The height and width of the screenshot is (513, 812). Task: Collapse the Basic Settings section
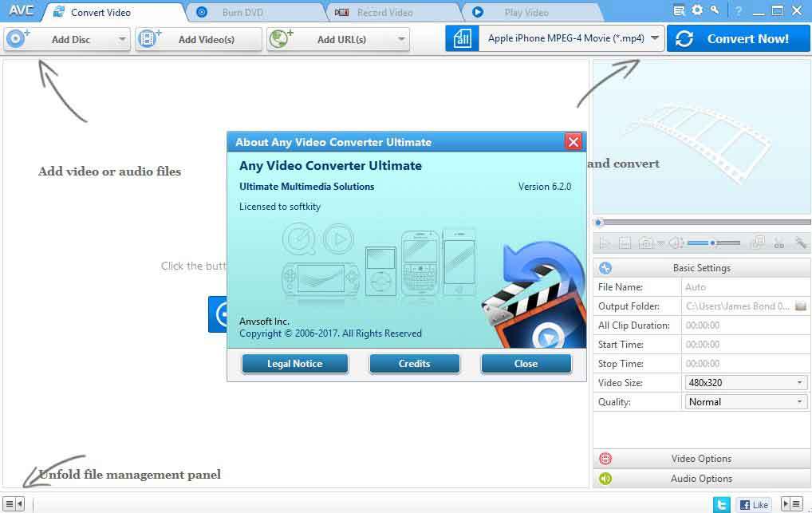pos(702,268)
